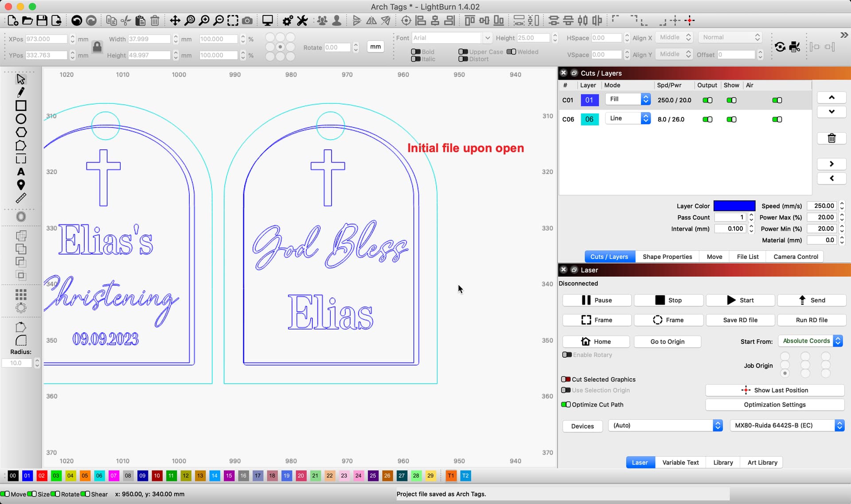851x504 pixels.
Task: Switch to the Camera Control tab
Action: pos(796,257)
